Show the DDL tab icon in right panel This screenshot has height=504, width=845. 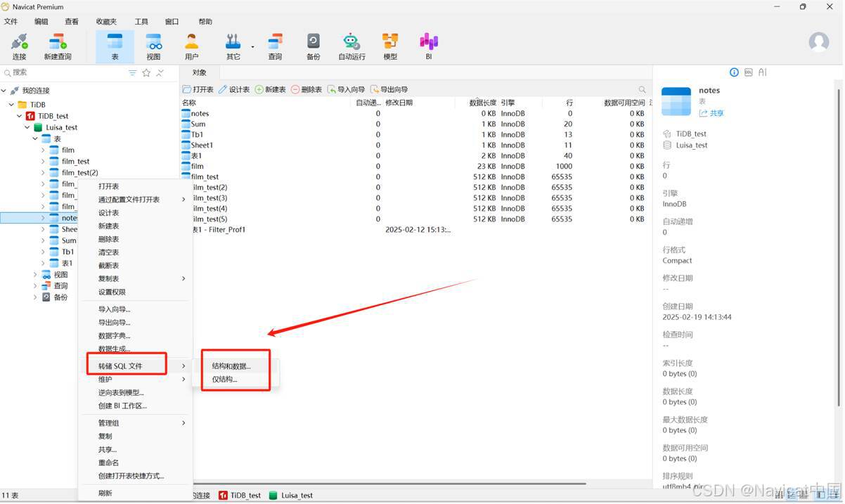tap(749, 72)
